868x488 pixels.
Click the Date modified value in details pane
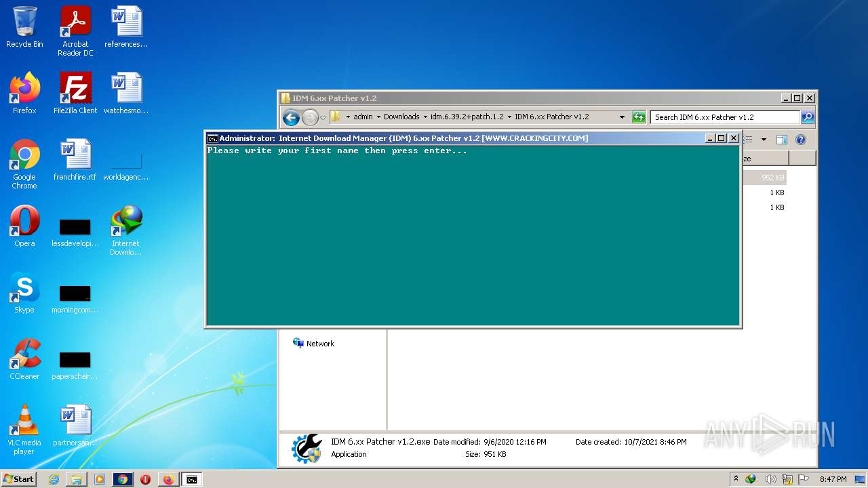[x=515, y=442]
